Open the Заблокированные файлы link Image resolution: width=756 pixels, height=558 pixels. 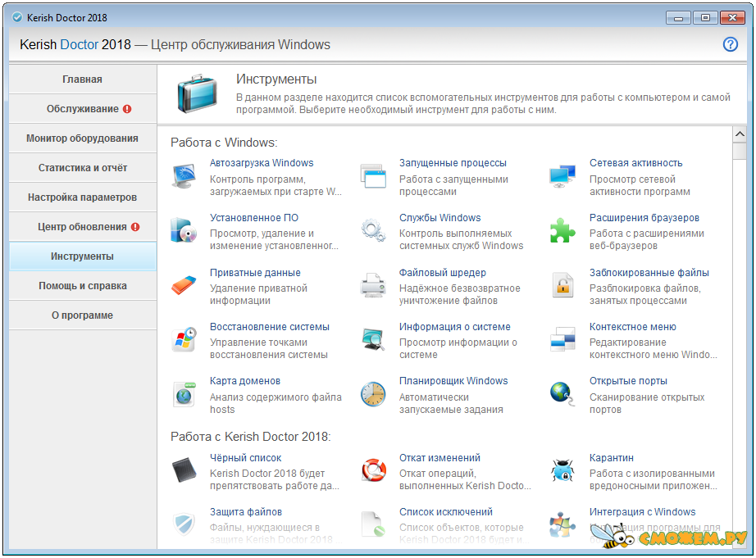point(649,273)
